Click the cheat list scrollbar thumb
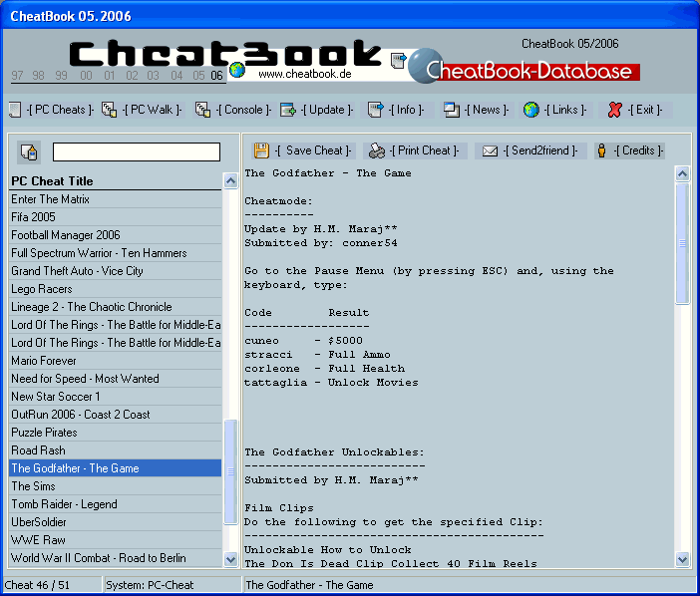This screenshot has height=596, width=700. point(230,472)
